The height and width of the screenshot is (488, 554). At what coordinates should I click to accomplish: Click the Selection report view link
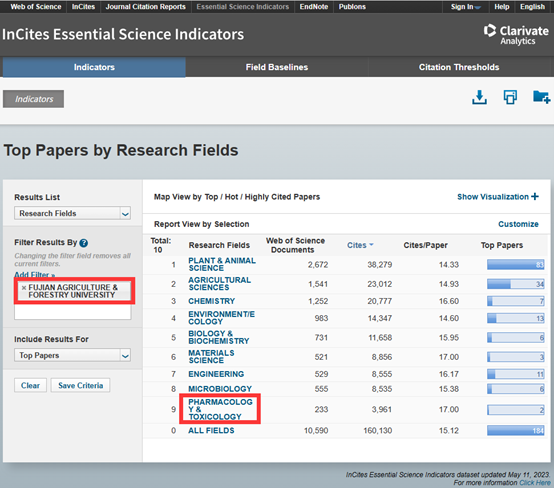(232, 224)
